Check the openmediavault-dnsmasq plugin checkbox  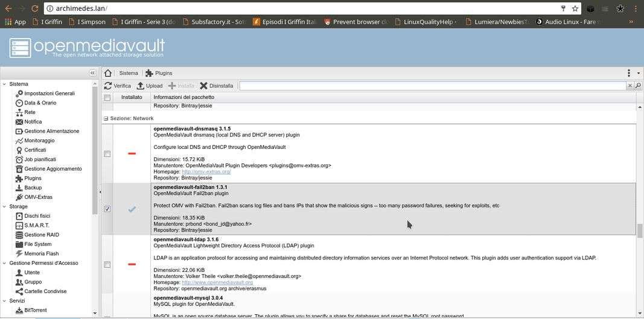(107, 154)
